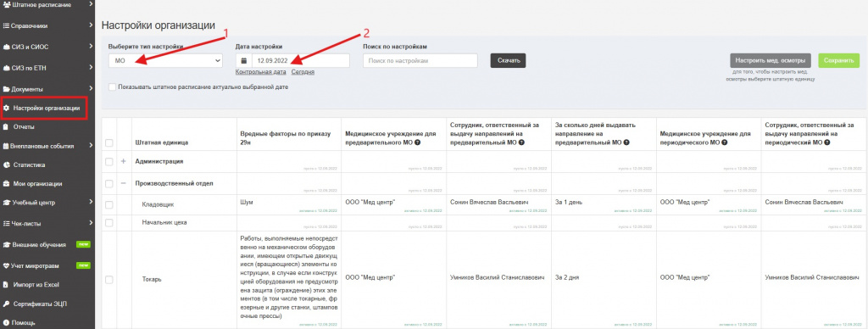Click the Сегодня link

[x=303, y=72]
